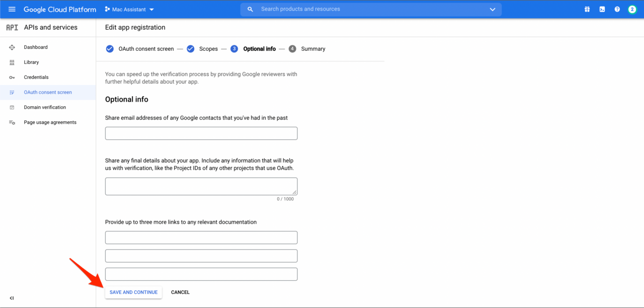Click the Optional info section heading
The width and height of the screenshot is (644, 308).
tap(127, 100)
